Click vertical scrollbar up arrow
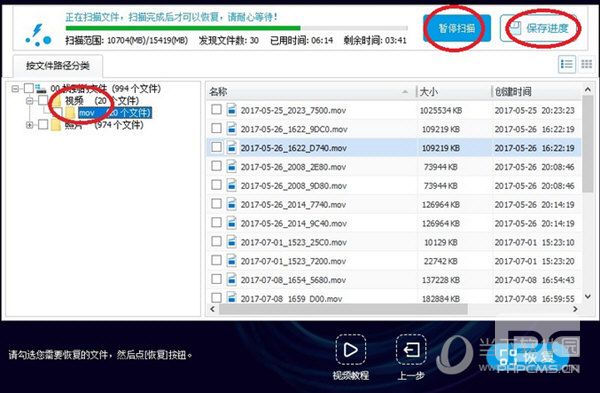 pos(588,90)
